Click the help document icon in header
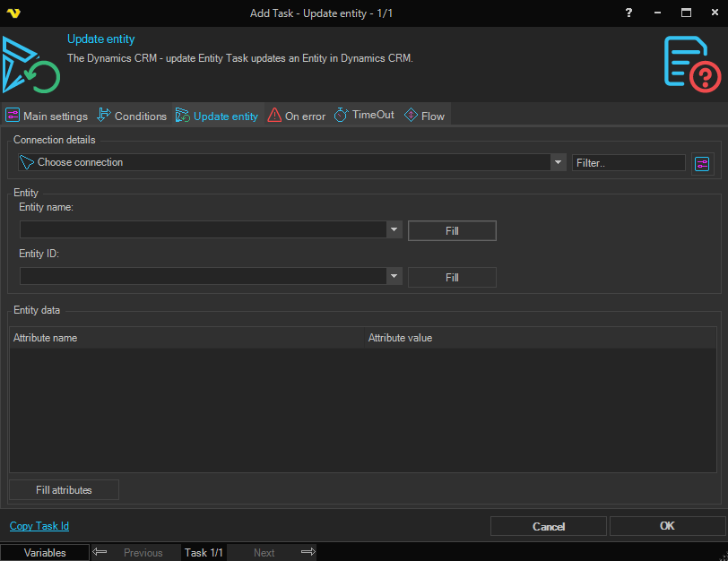The image size is (728, 561). tap(691, 63)
